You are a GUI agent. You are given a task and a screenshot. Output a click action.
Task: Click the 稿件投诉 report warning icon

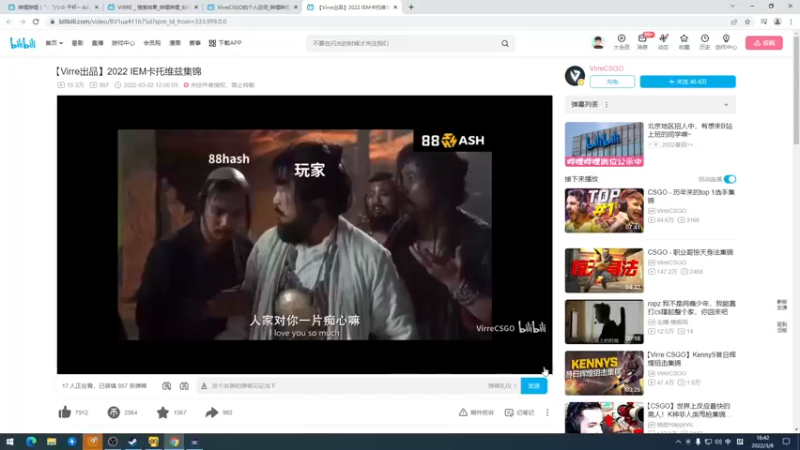point(463,412)
